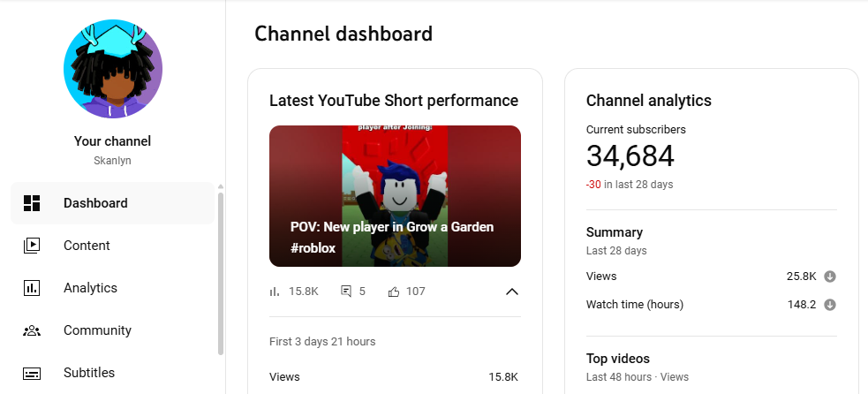Screen dimensions: 868x394
Task: Click the Analytics bar chart icon
Action: 32,288
